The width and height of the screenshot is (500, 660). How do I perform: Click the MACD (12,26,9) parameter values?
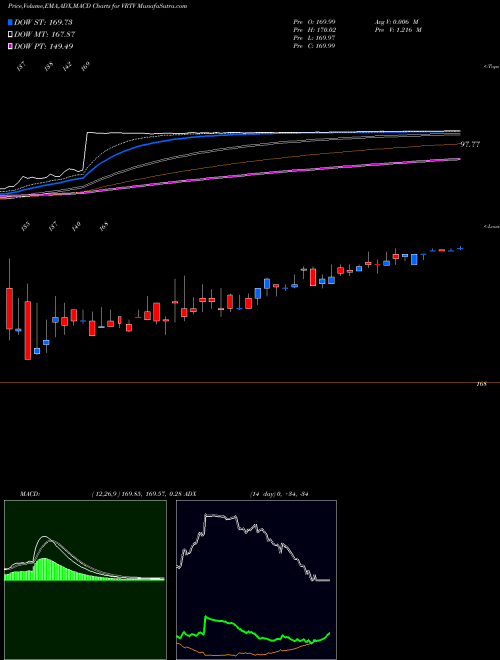[x=137, y=494]
